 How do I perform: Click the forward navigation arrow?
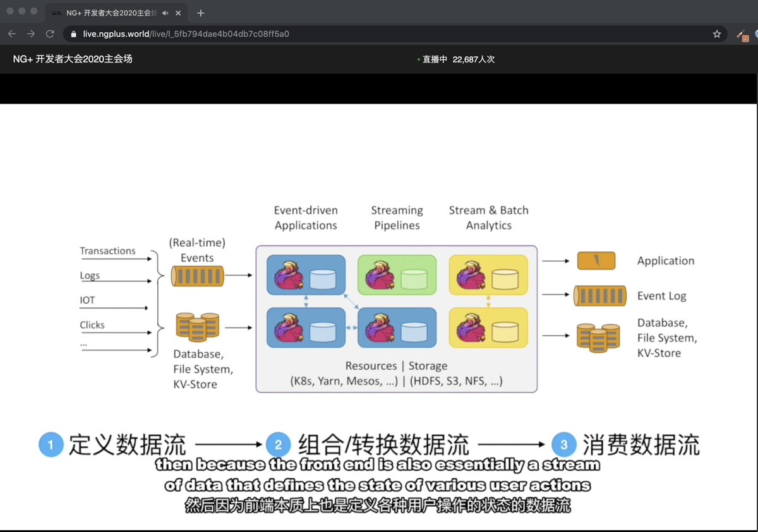pyautogui.click(x=30, y=34)
